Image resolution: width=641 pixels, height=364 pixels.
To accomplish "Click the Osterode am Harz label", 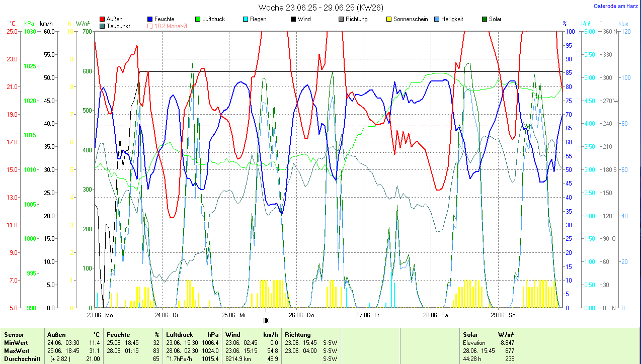I will click(x=616, y=7).
